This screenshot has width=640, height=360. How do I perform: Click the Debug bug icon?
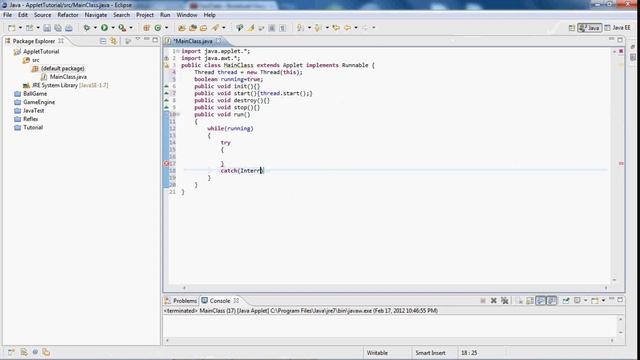(x=87, y=28)
